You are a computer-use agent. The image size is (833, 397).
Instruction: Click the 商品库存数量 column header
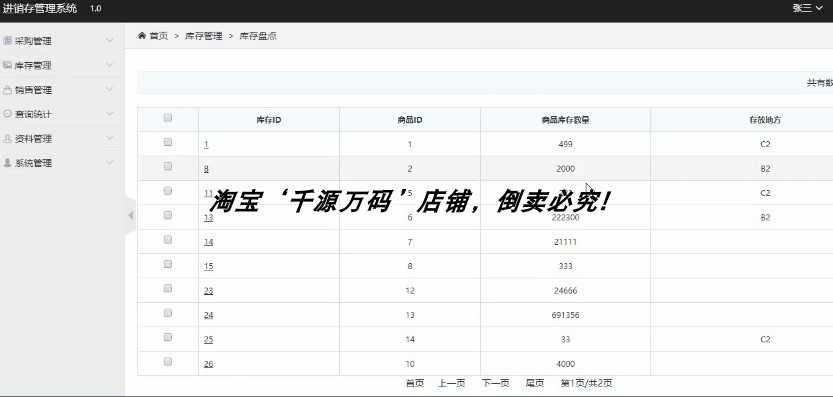(x=565, y=120)
